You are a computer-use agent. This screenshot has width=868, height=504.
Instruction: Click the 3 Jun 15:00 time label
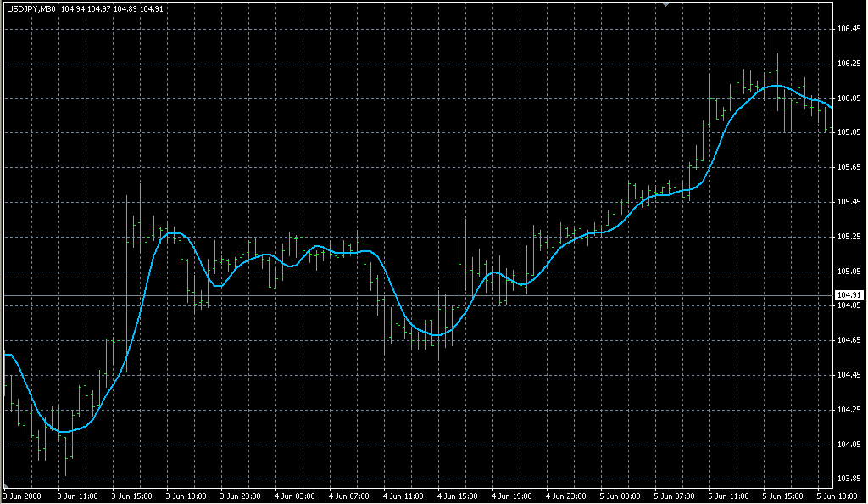pos(133,496)
